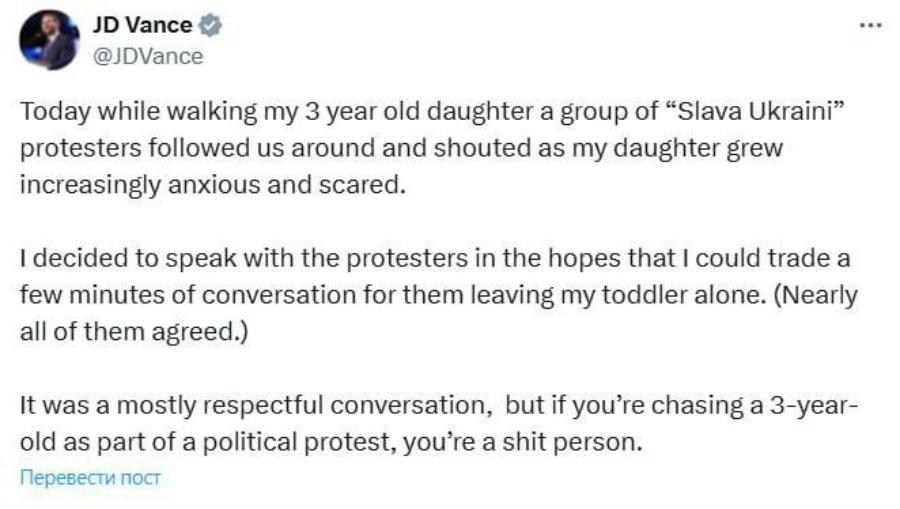Click the display name JD Vance
This screenshot has width=900, height=509.
pyautogui.click(x=142, y=25)
